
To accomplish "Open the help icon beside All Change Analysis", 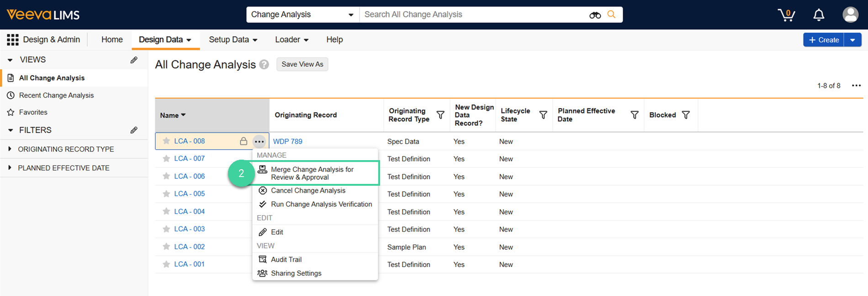I will [x=264, y=65].
